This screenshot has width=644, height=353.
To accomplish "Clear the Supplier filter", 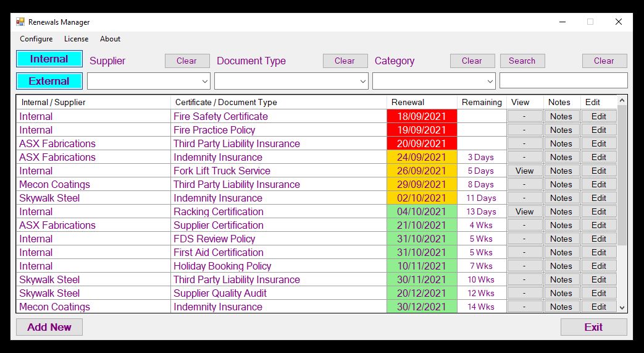I will 186,61.
